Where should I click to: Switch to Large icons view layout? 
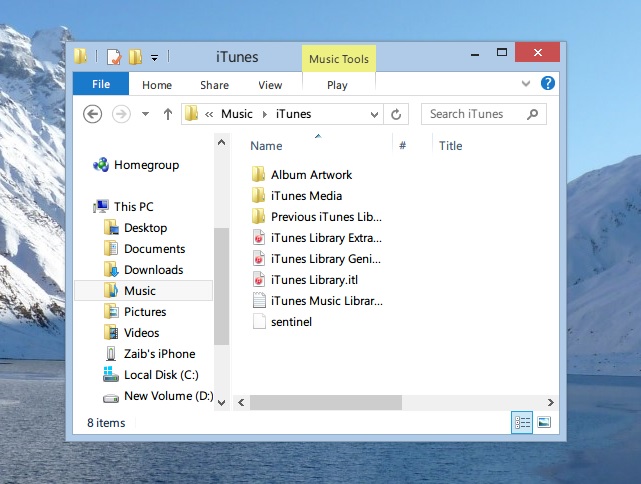click(544, 422)
